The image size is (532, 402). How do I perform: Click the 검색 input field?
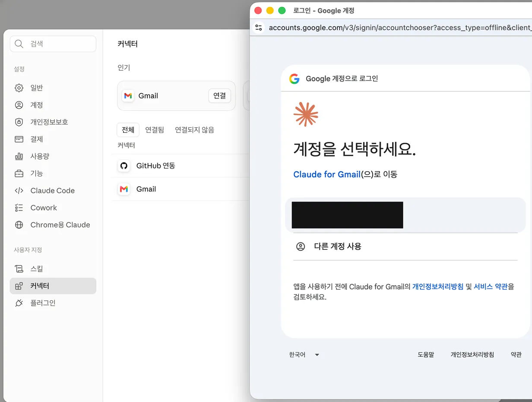click(x=53, y=44)
